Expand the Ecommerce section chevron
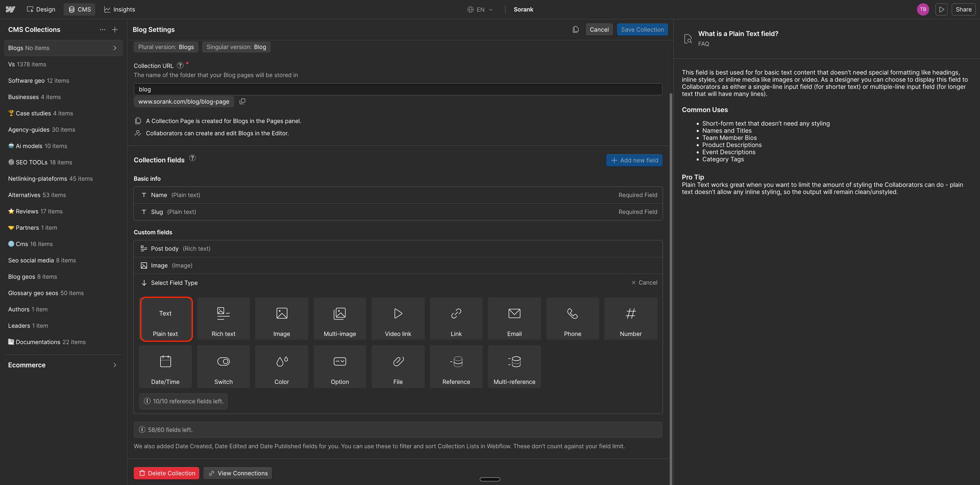This screenshot has width=980, height=485. [115, 365]
